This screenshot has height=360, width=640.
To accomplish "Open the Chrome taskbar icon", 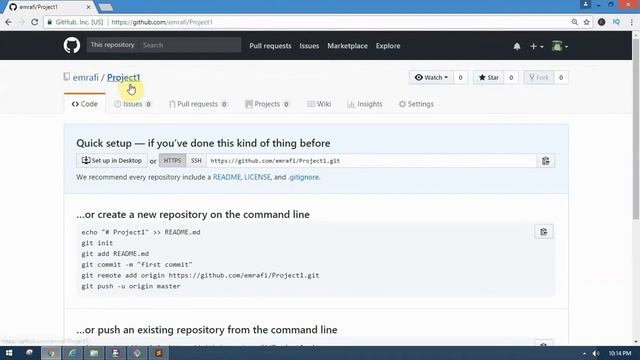I will 51,353.
